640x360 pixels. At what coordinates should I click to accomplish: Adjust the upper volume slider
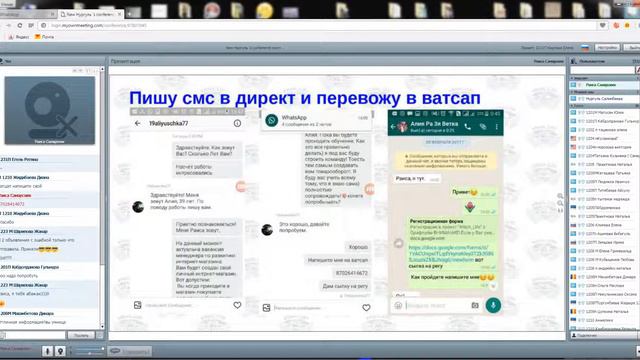89,349
